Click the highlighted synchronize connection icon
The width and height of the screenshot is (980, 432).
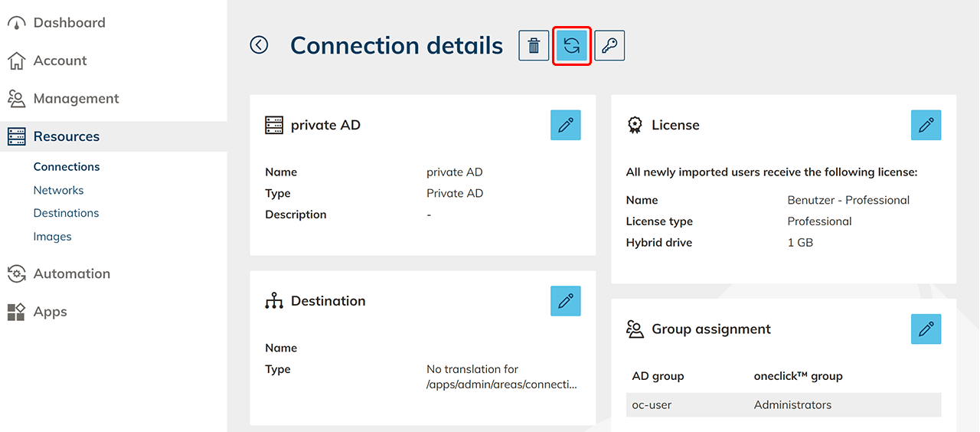point(571,46)
